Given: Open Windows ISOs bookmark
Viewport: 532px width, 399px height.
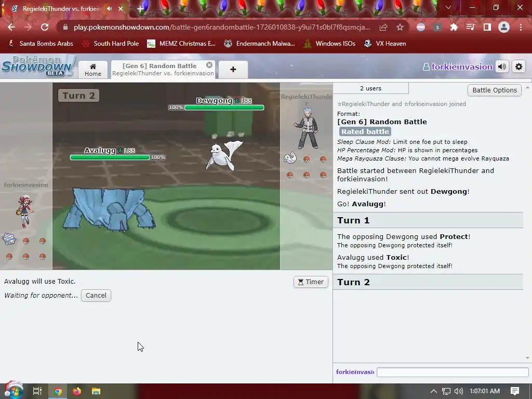Looking at the screenshot, I should (x=329, y=44).
